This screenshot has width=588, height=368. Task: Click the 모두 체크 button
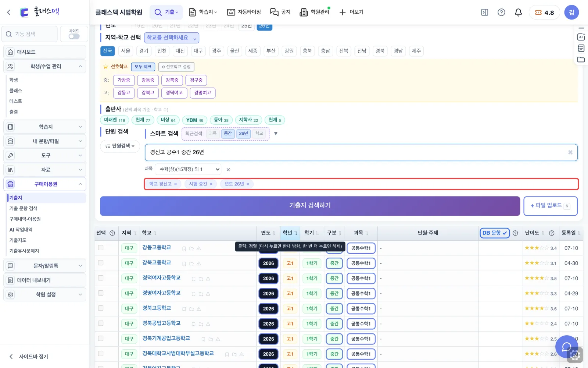pos(143,67)
